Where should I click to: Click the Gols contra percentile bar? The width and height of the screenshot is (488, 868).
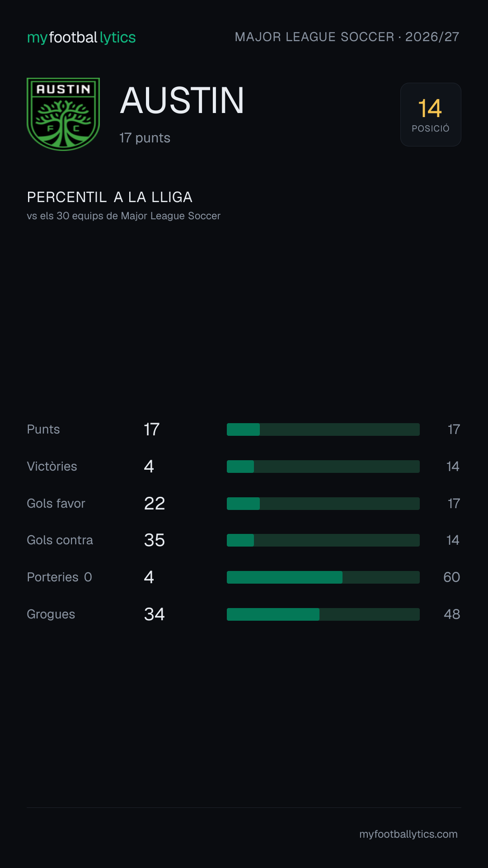tap(323, 540)
